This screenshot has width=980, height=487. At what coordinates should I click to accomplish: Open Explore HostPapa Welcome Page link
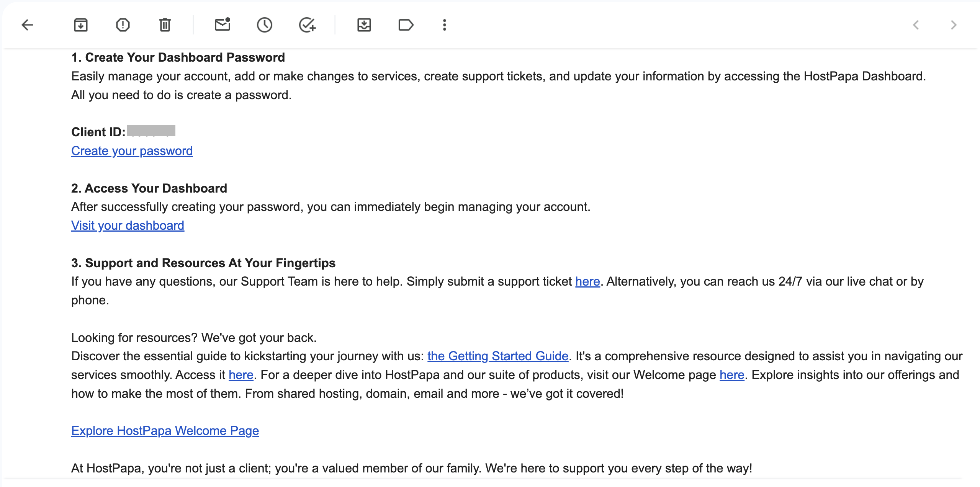pos(165,431)
